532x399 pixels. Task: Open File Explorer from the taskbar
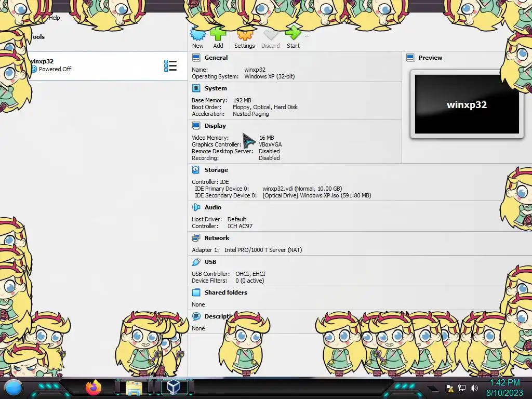point(134,388)
